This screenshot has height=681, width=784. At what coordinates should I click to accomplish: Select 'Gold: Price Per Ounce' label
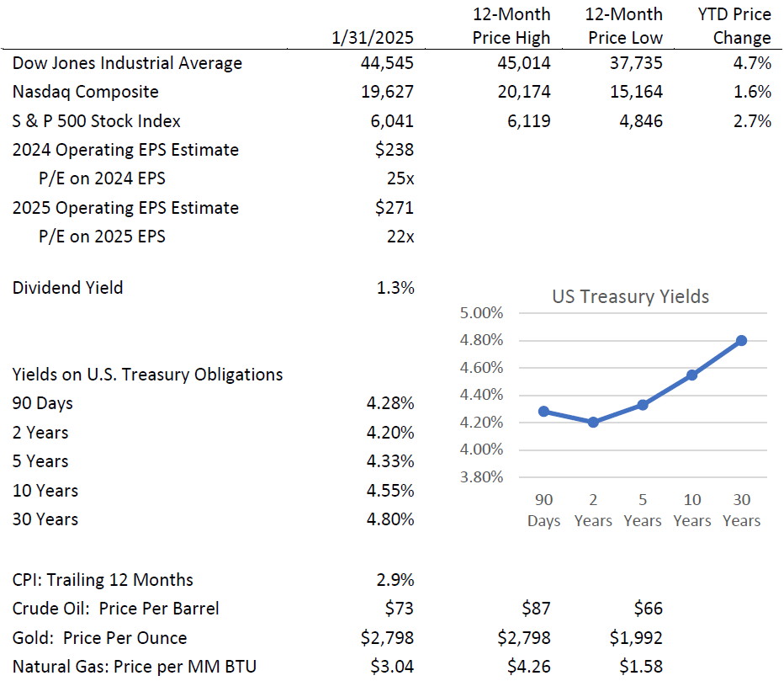click(99, 638)
